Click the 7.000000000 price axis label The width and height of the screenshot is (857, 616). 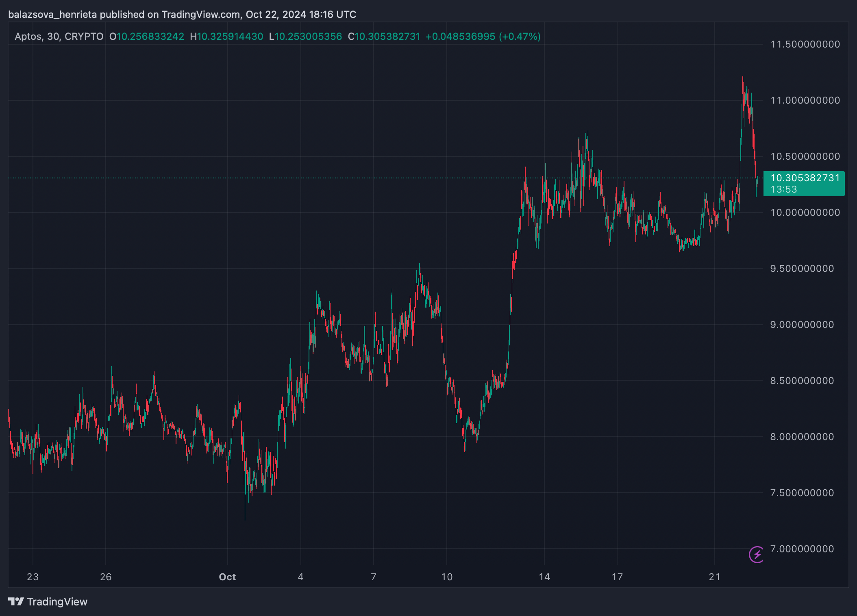click(x=802, y=549)
